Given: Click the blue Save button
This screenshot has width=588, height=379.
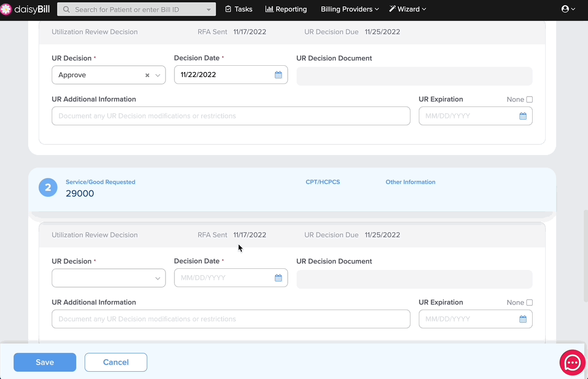Looking at the screenshot, I should 45,362.
